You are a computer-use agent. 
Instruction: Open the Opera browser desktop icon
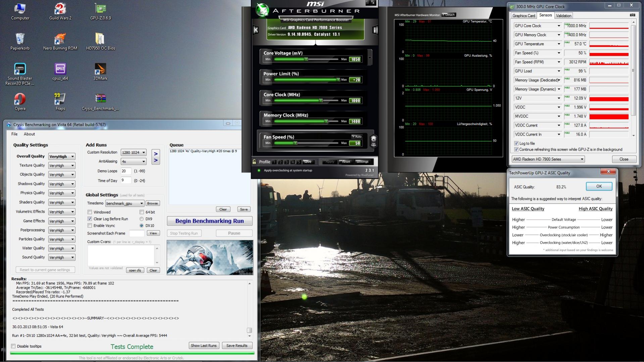(x=20, y=102)
